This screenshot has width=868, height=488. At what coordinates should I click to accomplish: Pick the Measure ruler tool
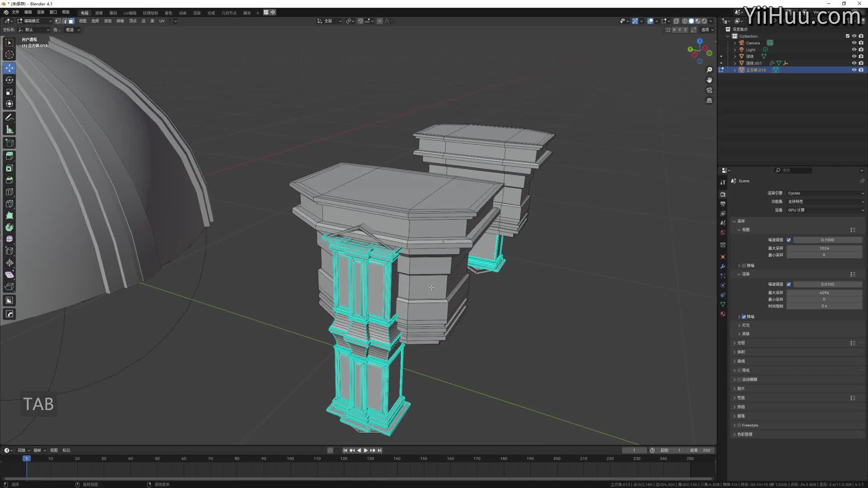coord(9,130)
